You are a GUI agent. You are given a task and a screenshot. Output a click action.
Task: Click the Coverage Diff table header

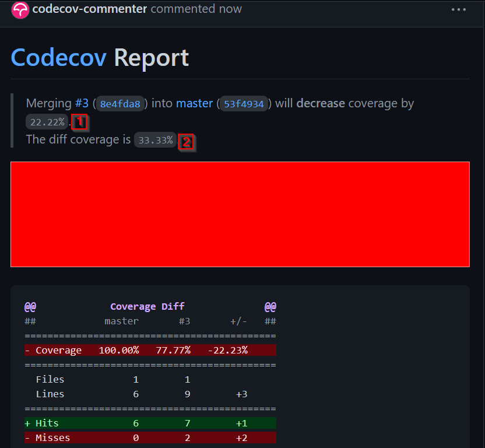click(x=147, y=306)
